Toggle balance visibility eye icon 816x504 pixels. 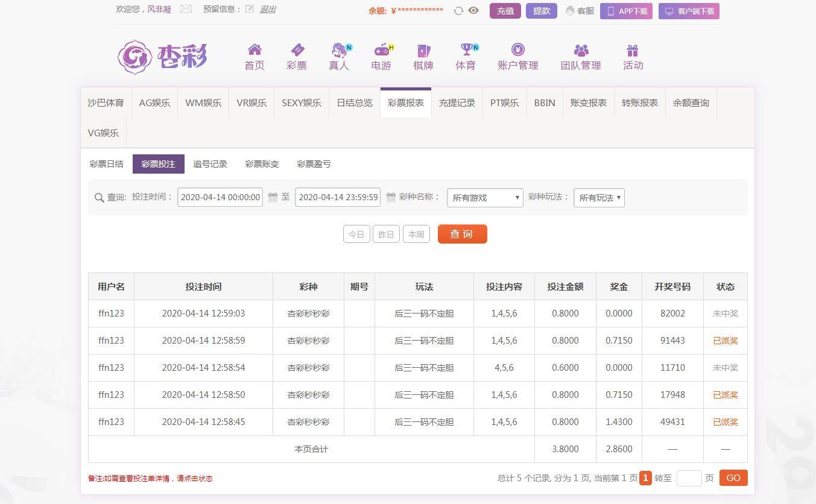(473, 10)
